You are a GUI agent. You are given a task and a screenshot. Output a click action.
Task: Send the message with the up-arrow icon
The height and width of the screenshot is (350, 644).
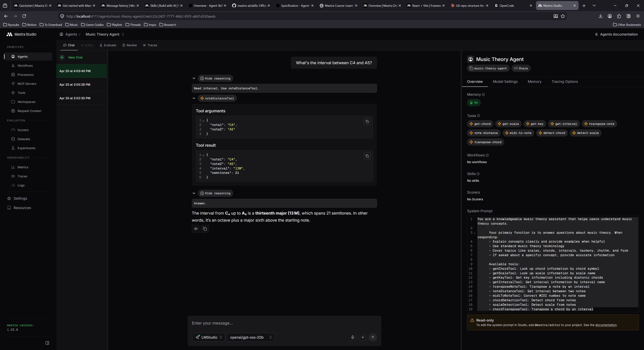pyautogui.click(x=373, y=337)
